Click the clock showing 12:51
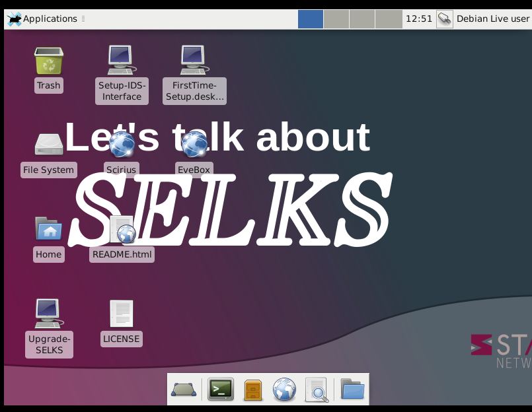The width and height of the screenshot is (532, 412). click(x=418, y=18)
